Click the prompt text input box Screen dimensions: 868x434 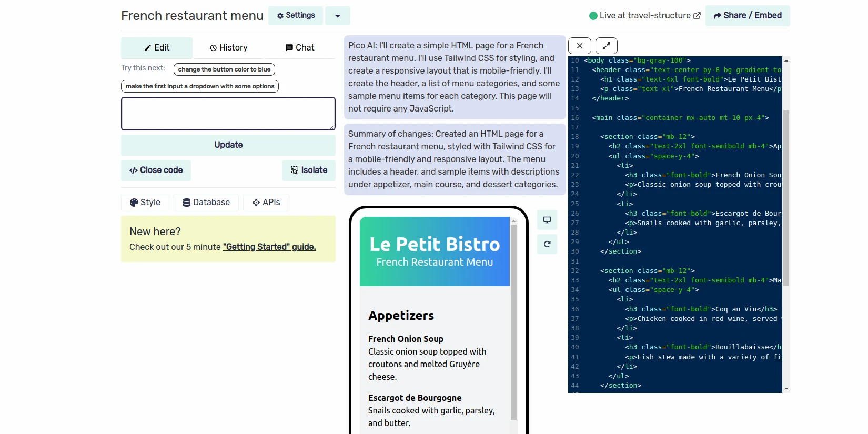point(228,114)
